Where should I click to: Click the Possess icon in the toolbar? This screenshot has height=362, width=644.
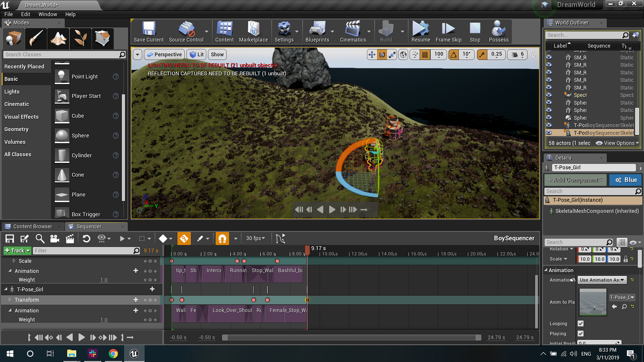pos(498,31)
